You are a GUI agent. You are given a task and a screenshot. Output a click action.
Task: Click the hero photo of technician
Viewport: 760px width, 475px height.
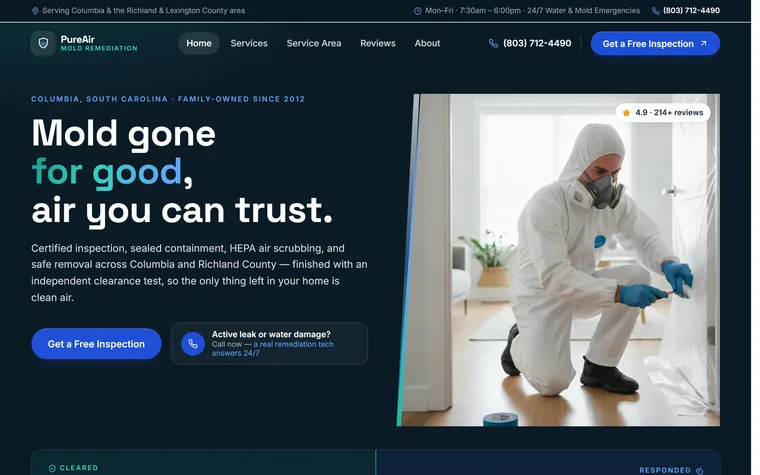(x=558, y=260)
